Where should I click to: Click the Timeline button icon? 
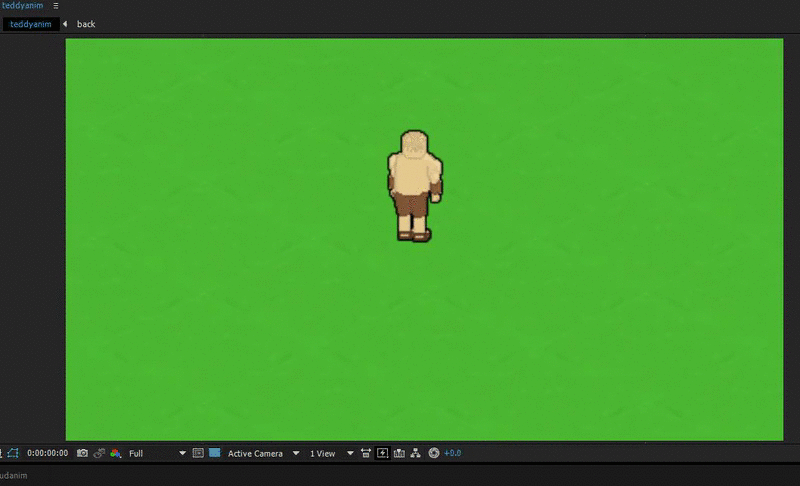(399, 453)
